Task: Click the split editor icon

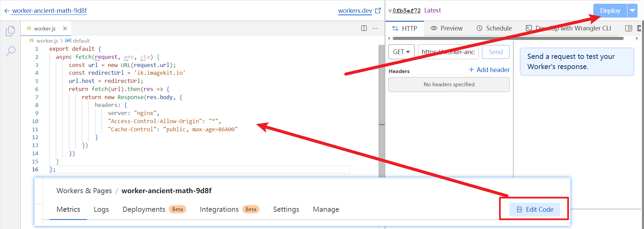Action: click(364, 28)
